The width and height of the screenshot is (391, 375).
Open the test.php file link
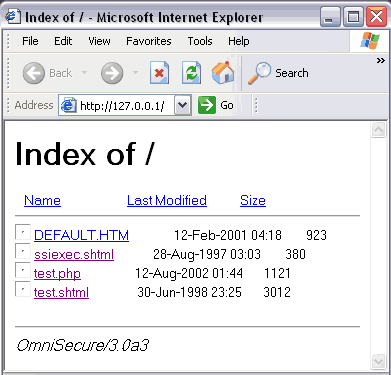pos(57,273)
